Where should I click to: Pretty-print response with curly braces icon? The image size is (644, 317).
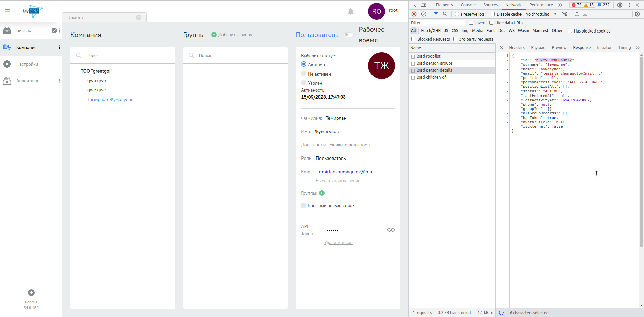501,313
